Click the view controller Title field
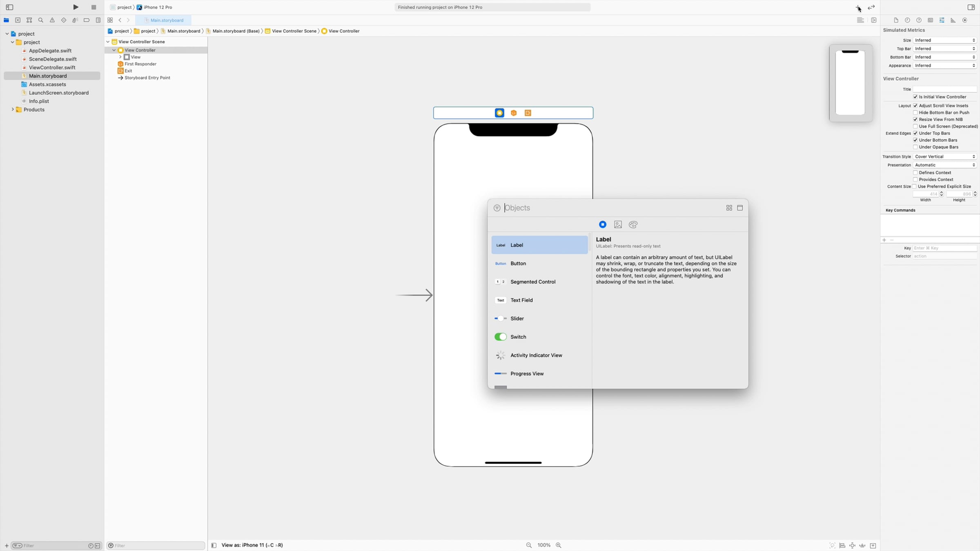The image size is (980, 551). pos(944,89)
